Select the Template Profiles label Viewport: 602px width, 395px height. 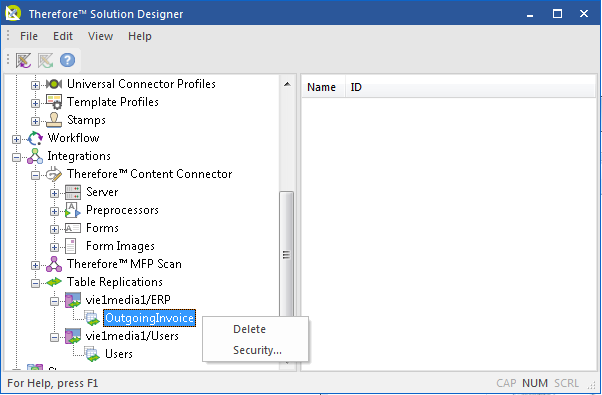[x=112, y=102]
